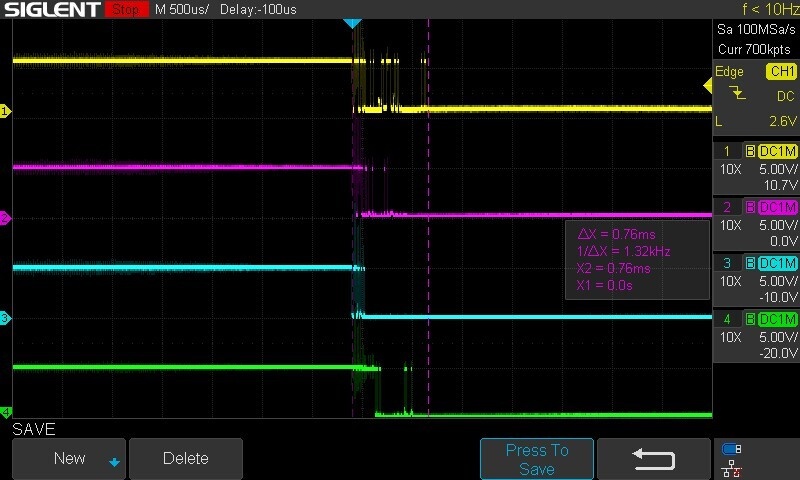This screenshot has height=480, width=800.
Task: Click trigger level 2.6V value
Action: coord(783,121)
